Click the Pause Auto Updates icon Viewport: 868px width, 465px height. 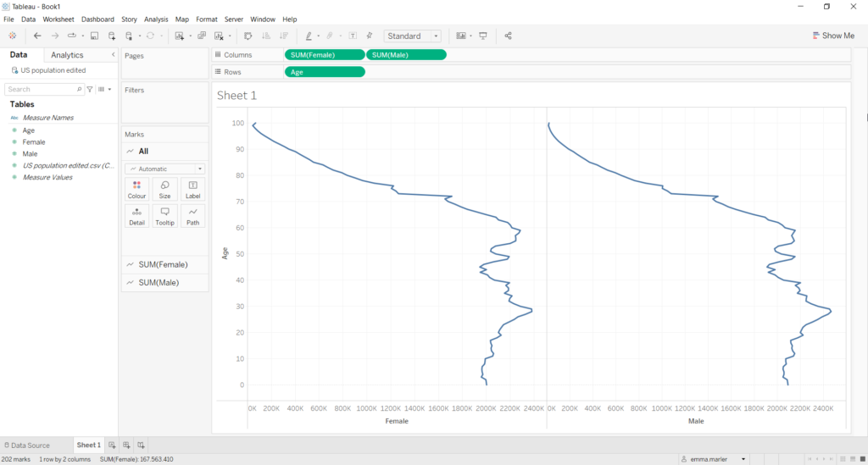[129, 36]
